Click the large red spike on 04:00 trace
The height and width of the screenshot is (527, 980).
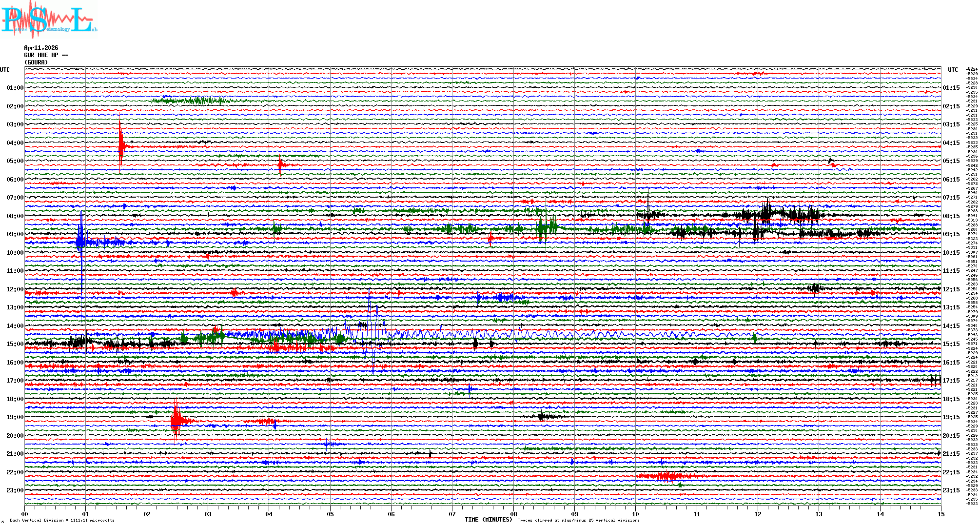pyautogui.click(x=120, y=145)
